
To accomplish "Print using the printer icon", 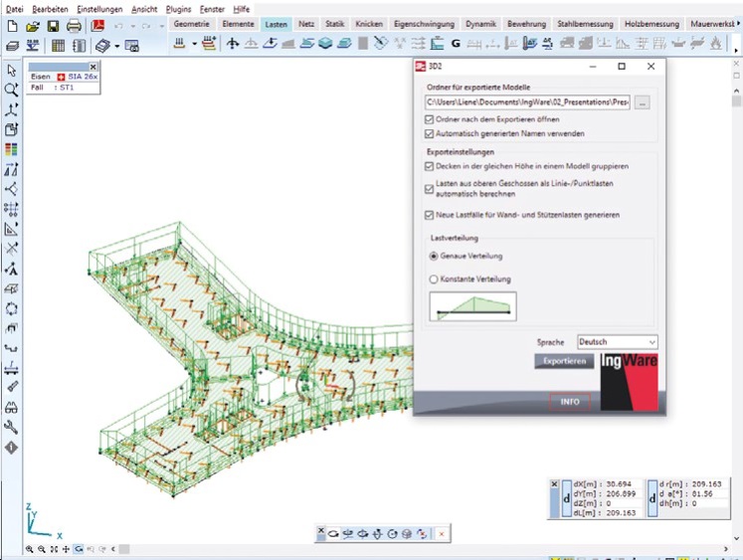I will point(74,26).
